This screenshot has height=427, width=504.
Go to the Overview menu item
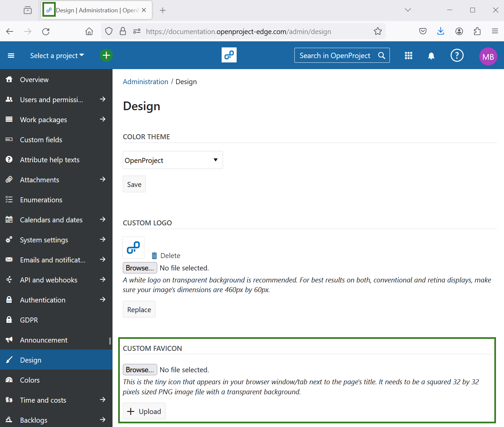click(34, 79)
